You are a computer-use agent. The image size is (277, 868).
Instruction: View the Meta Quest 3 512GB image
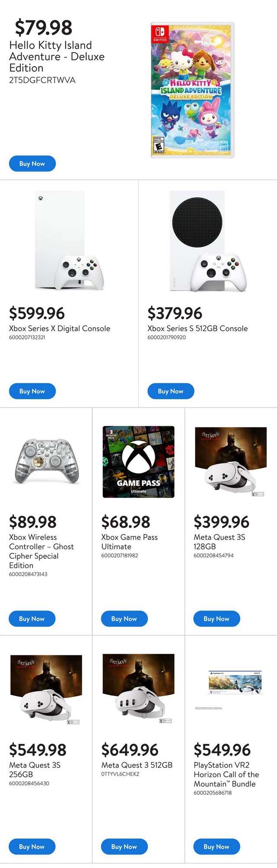tap(138, 688)
